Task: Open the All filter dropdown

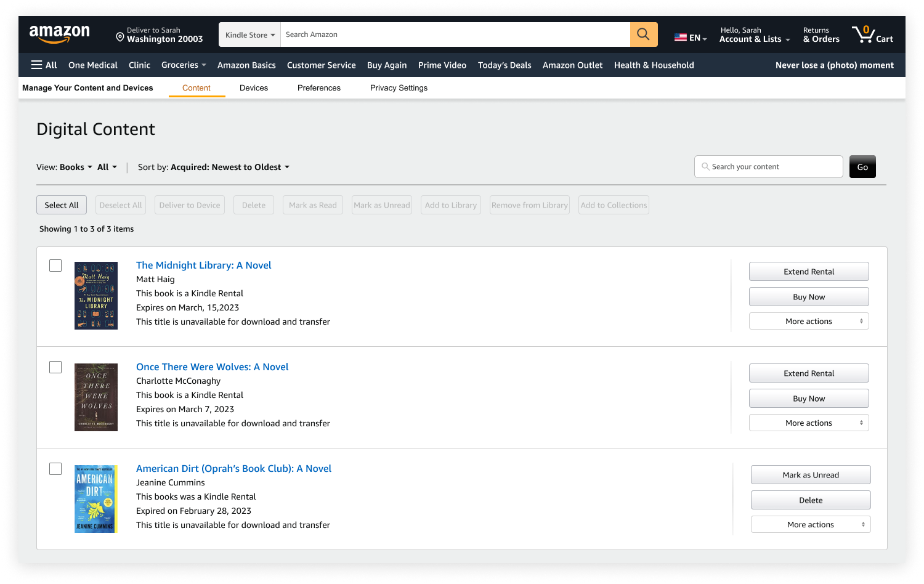Action: tap(107, 167)
